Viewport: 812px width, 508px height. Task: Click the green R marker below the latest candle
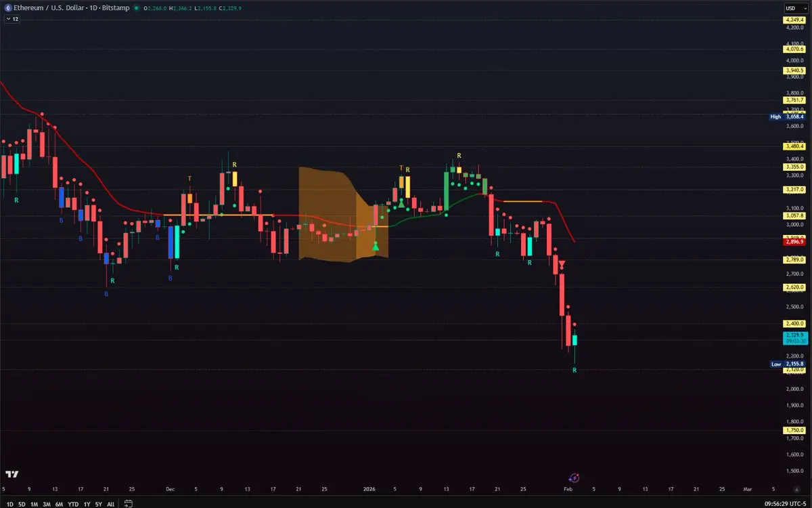574,370
